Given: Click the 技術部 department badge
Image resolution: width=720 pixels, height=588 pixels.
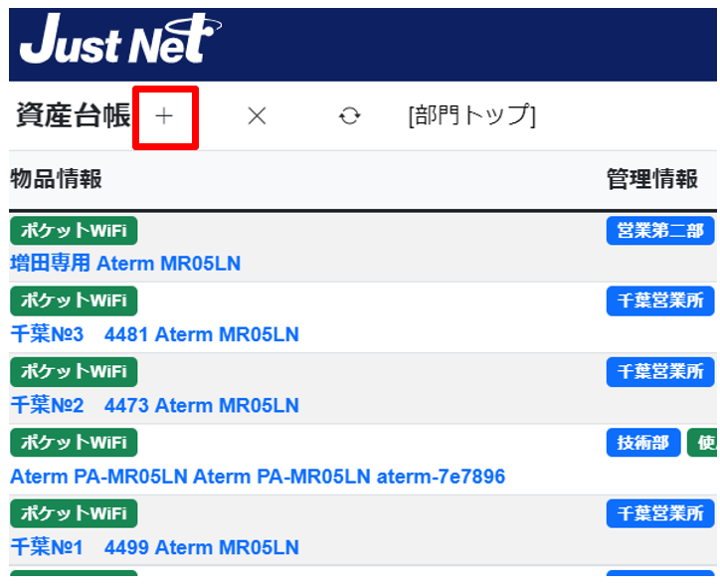Looking at the screenshot, I should (643, 443).
